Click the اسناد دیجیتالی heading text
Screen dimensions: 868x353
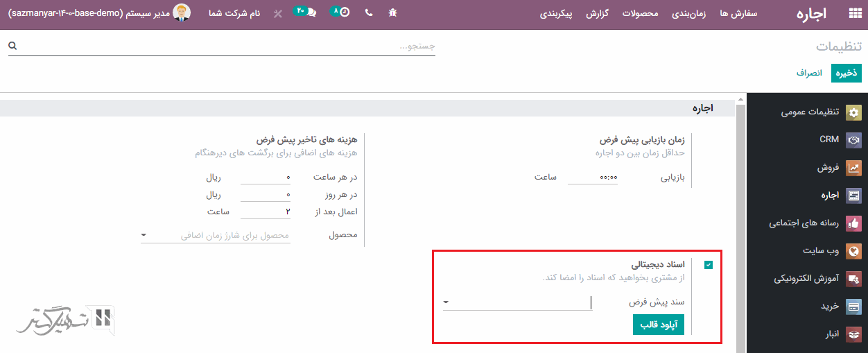[x=658, y=265]
